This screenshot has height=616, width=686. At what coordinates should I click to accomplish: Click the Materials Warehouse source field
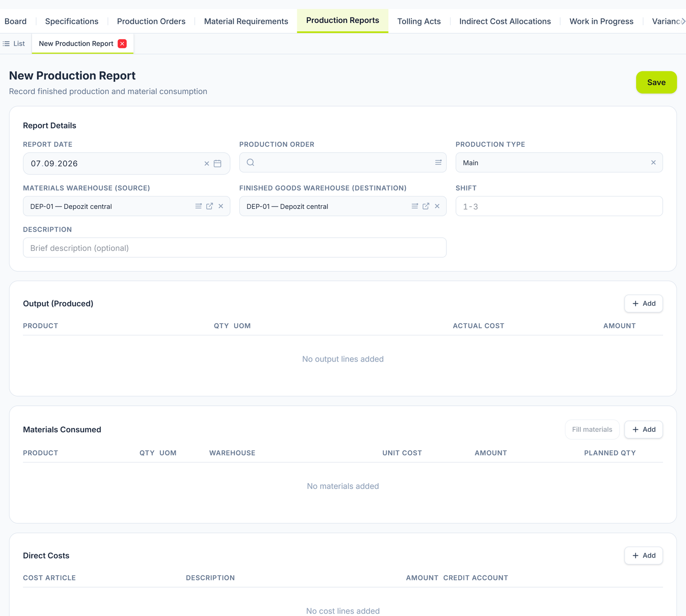coord(126,206)
